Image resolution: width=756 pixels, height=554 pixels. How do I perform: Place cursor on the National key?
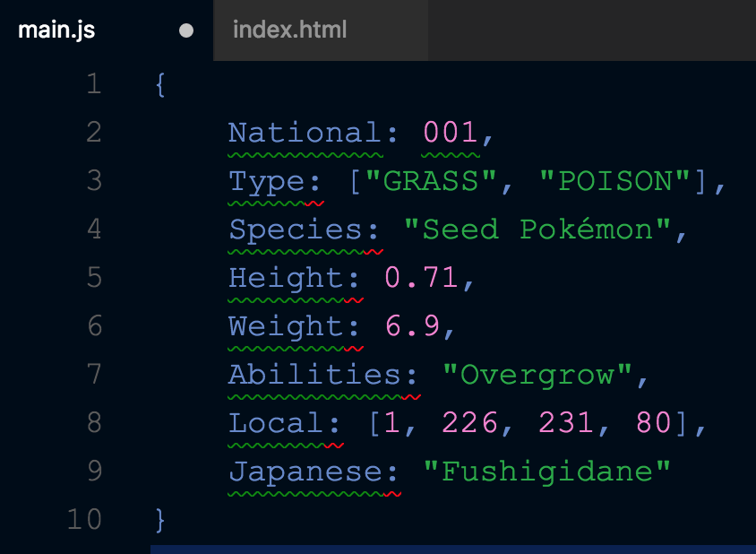click(305, 133)
